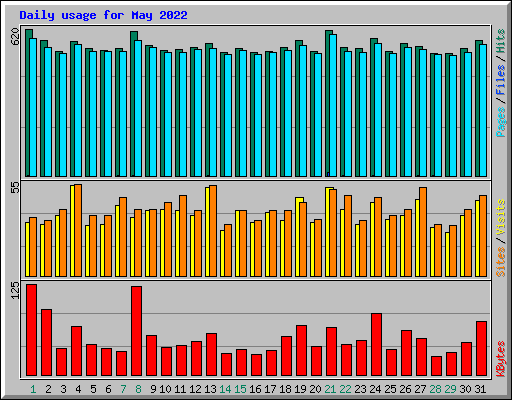Click the yellow Sites bar for day 21
This screenshot has width=512, height=400.
coord(328,232)
